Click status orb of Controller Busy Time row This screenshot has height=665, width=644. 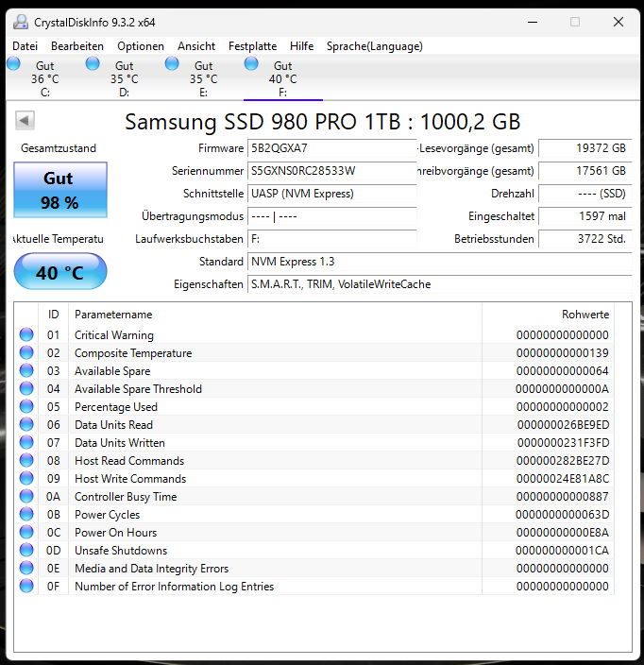click(x=26, y=496)
